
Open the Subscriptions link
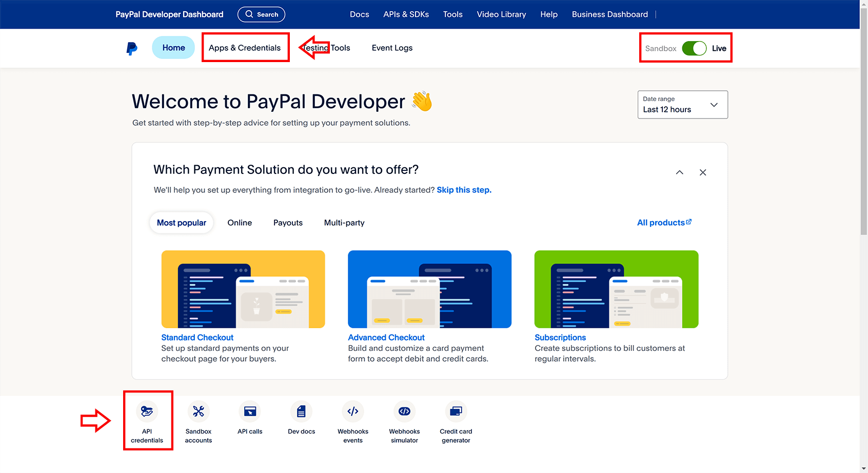(x=560, y=338)
